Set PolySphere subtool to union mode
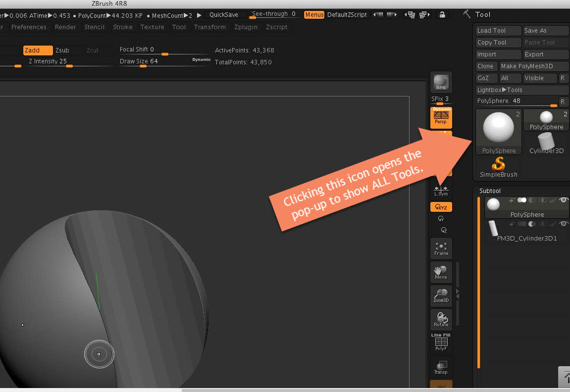 click(x=522, y=200)
